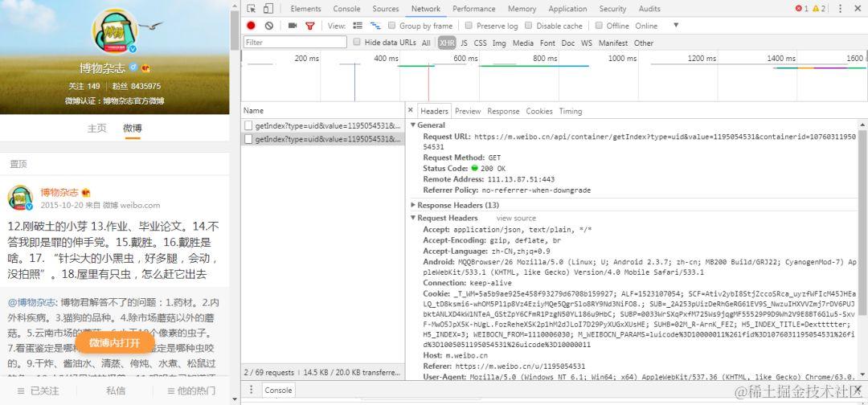Viewport: 868px width, 405px height.
Task: Open the Cookies detail tab
Action: (539, 111)
